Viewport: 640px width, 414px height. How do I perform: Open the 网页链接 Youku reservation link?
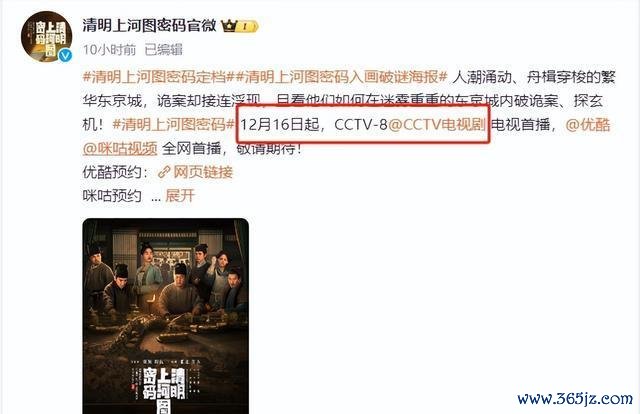(203, 172)
